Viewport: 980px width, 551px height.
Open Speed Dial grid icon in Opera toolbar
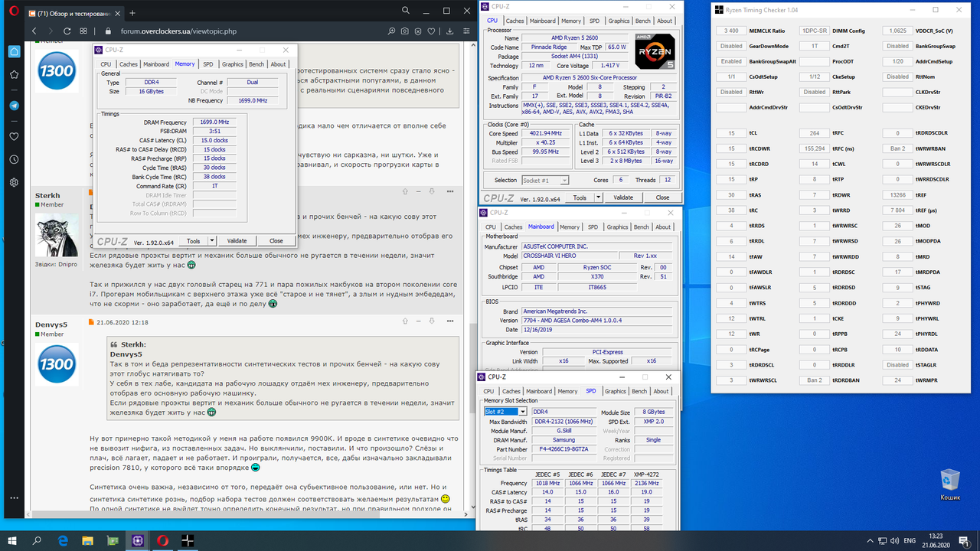tap(85, 31)
